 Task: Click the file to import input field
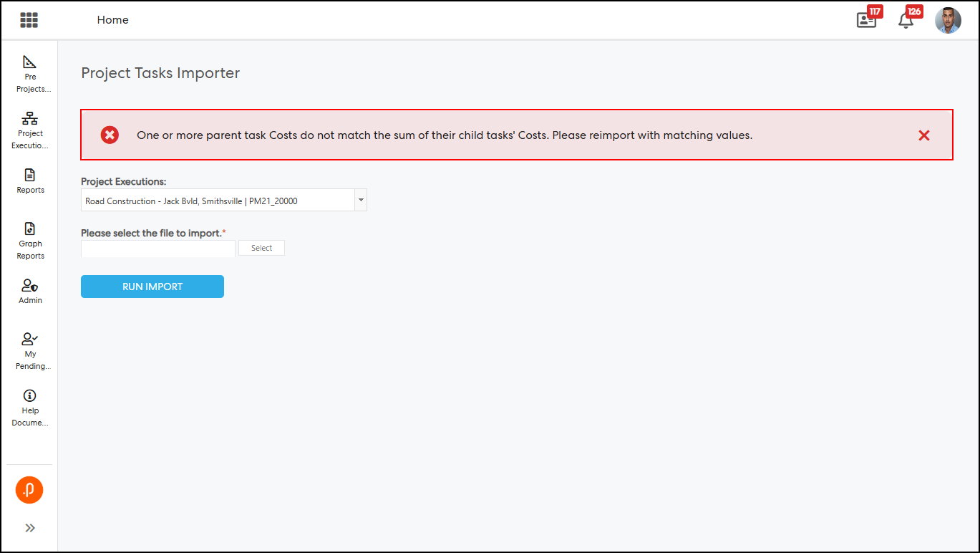[x=158, y=248]
